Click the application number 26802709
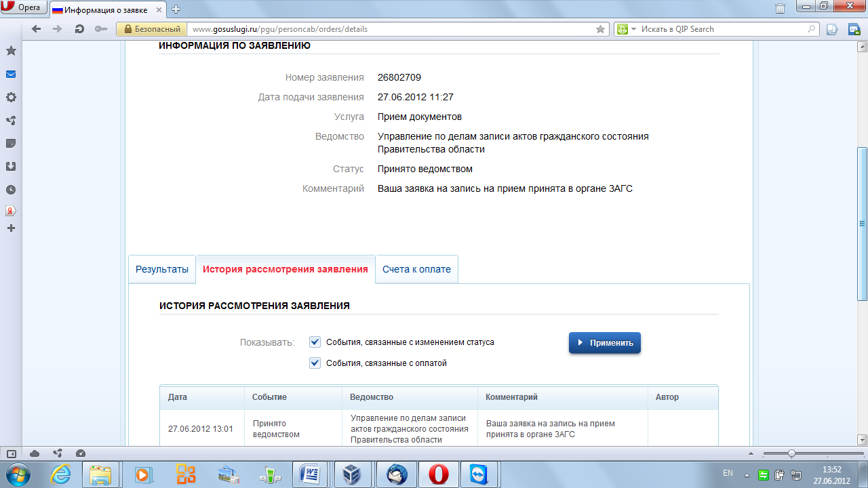Screen dimensions: 868x488 [399, 77]
